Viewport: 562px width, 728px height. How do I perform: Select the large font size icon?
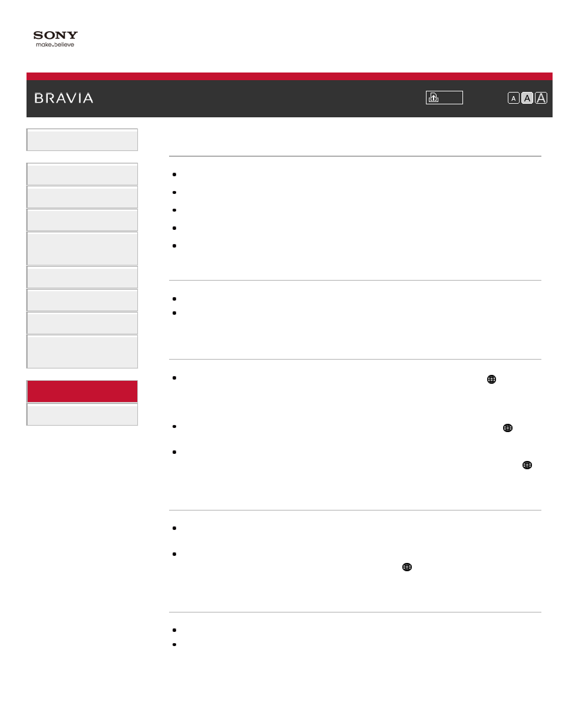[x=541, y=98]
